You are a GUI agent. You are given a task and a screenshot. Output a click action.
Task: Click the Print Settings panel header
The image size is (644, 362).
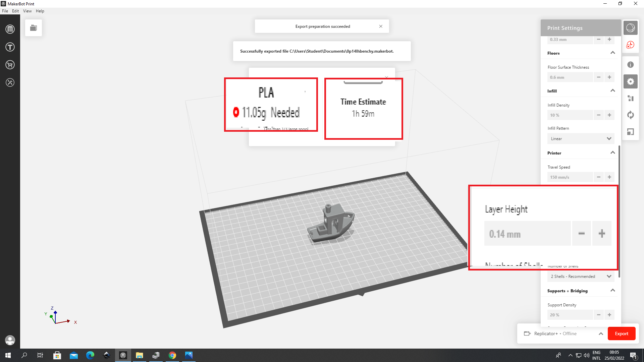tap(581, 28)
